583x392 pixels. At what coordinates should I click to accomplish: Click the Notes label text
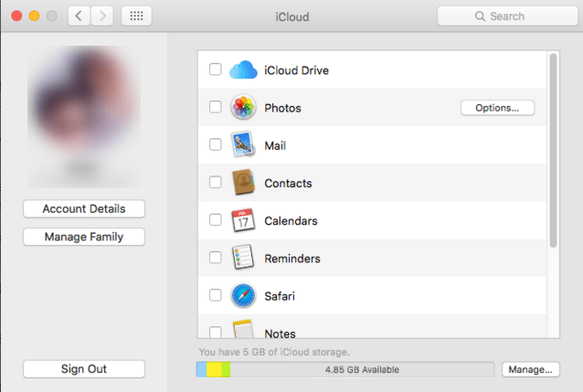pos(280,334)
